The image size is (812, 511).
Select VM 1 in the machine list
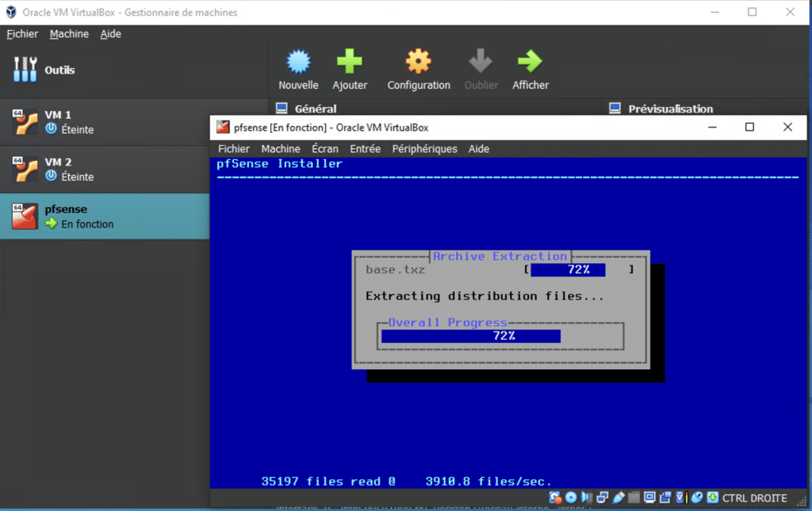[105, 122]
